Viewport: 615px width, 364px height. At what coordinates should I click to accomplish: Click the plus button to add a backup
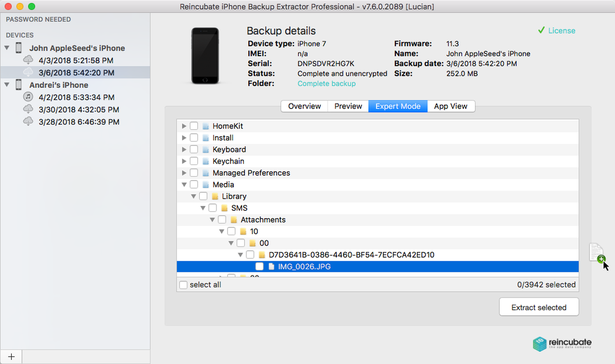11,357
